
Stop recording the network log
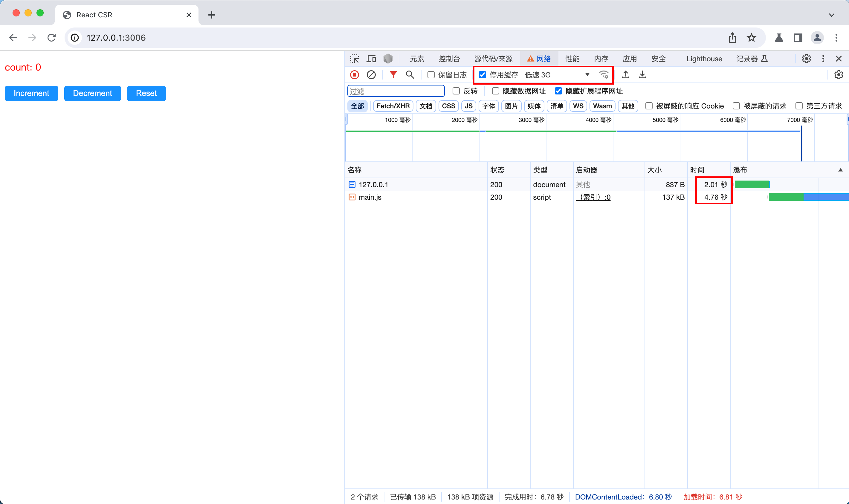[355, 75]
